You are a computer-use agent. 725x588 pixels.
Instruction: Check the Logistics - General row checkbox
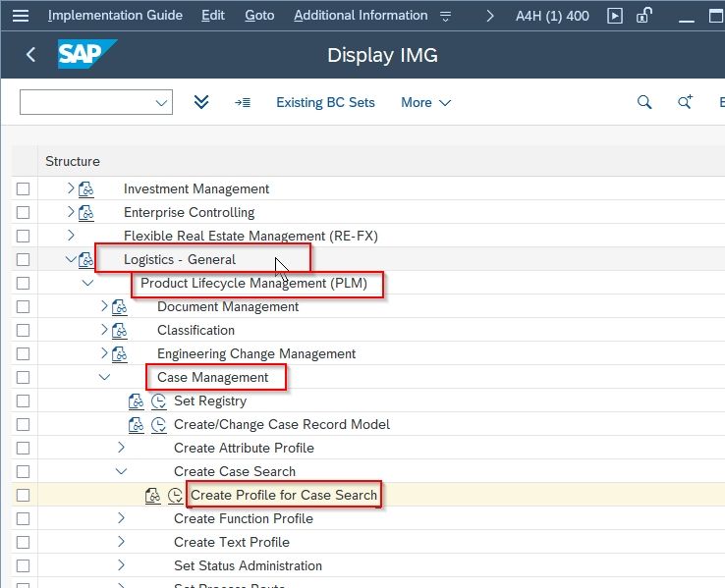(x=24, y=259)
